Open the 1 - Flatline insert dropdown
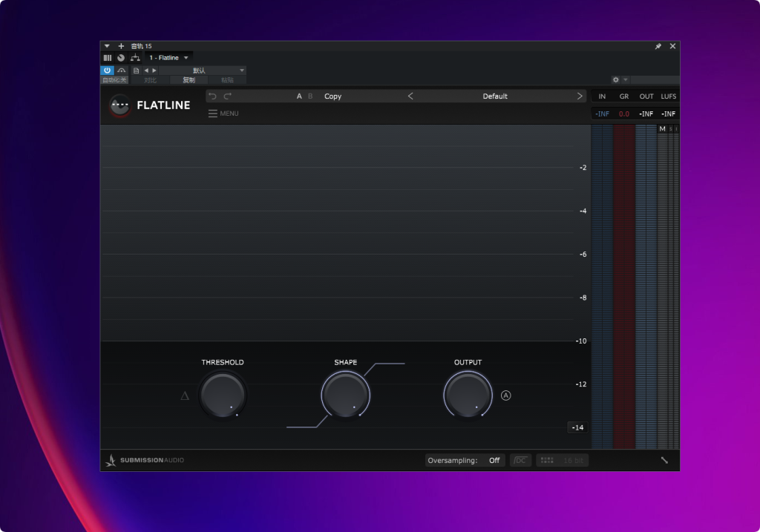 pyautogui.click(x=168, y=58)
